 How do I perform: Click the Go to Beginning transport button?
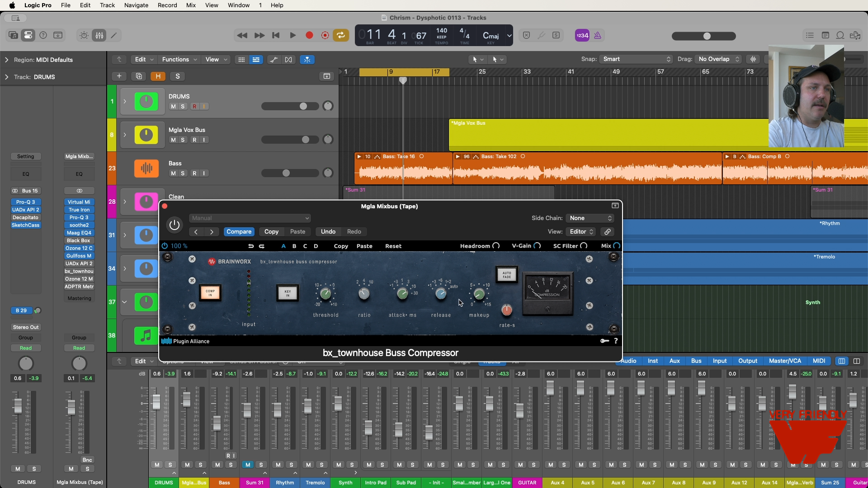tap(276, 35)
